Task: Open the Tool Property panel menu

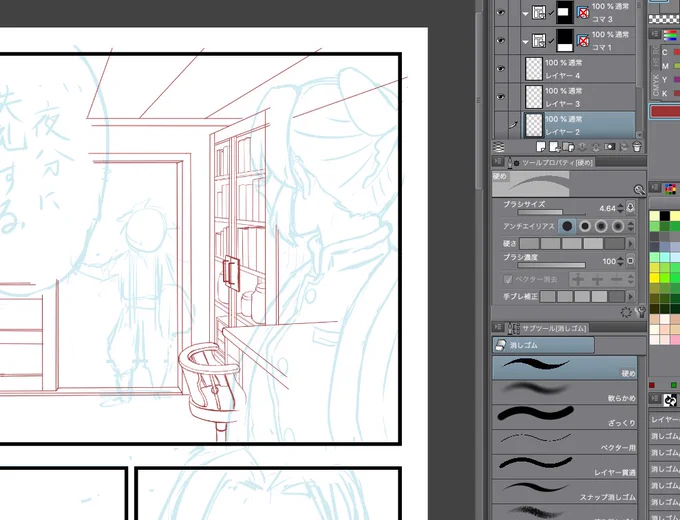Action: (x=497, y=162)
